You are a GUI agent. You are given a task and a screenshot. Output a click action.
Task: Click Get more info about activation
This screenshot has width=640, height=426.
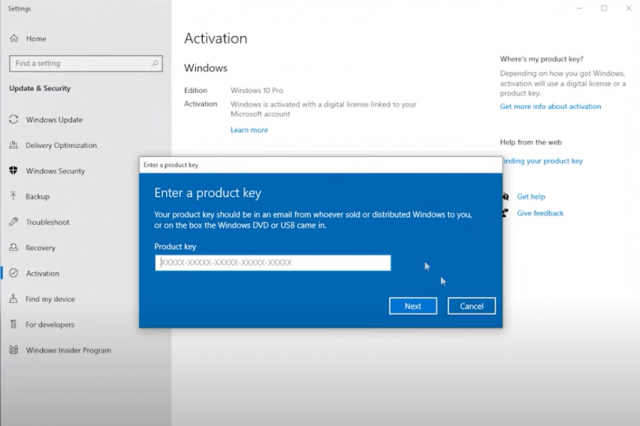click(550, 106)
